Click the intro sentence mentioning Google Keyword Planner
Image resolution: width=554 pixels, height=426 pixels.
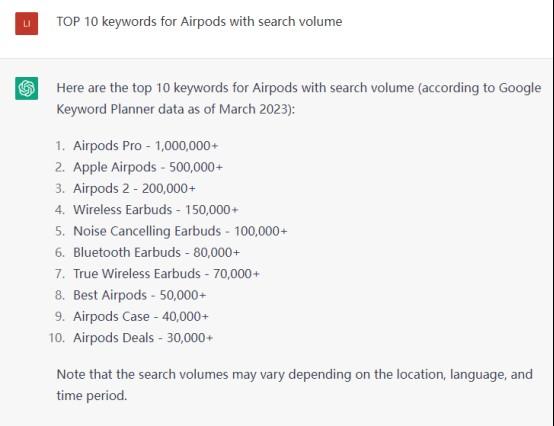click(299, 98)
